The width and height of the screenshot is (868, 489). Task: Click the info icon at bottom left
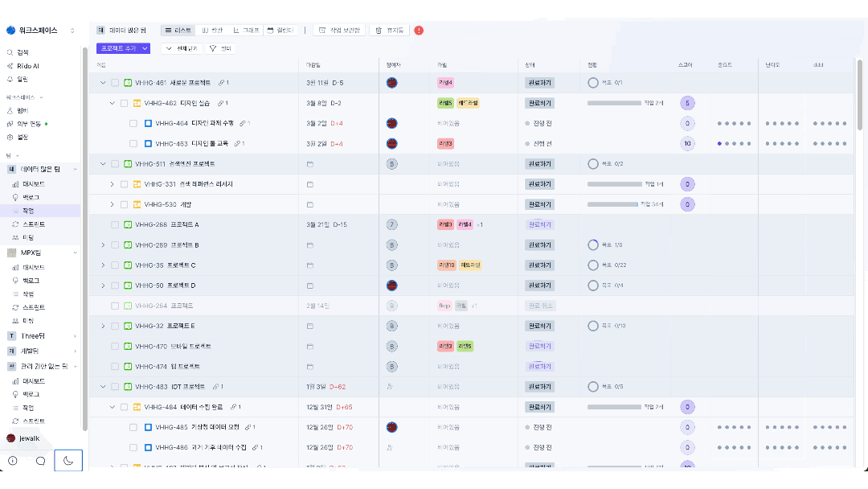[x=13, y=461]
